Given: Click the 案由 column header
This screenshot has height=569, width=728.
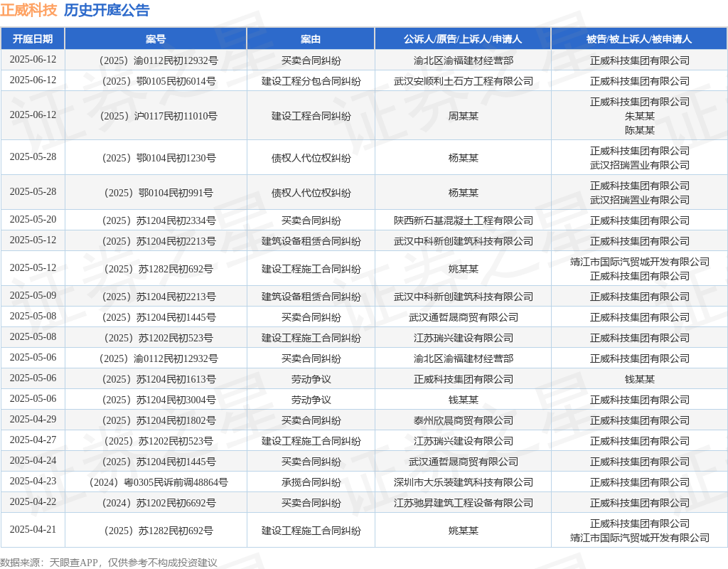Looking at the screenshot, I should pyautogui.click(x=311, y=39).
